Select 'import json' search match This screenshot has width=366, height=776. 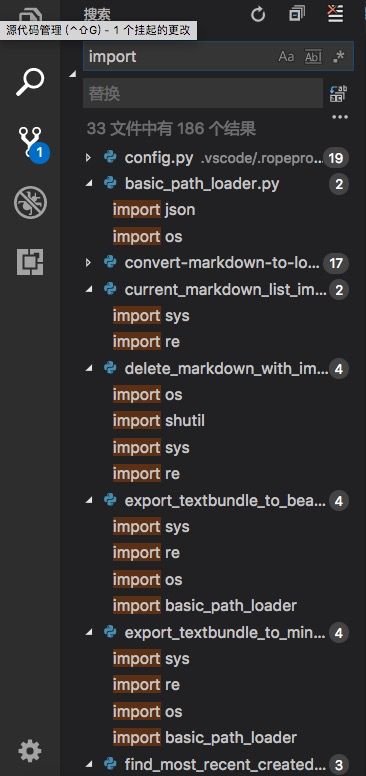pyautogui.click(x=154, y=210)
